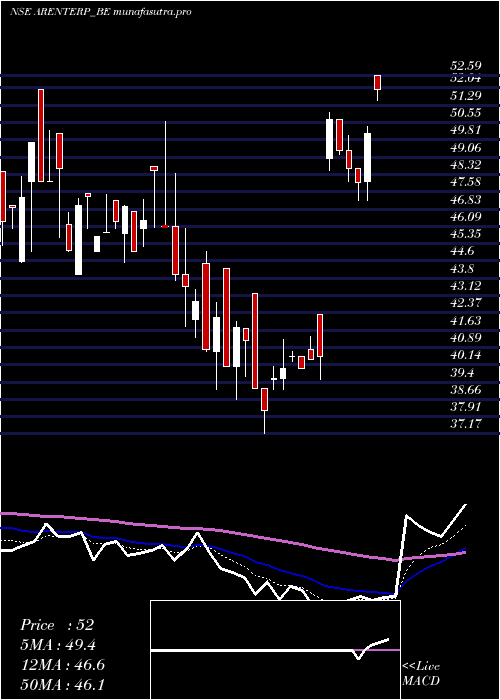Open the MACD inset panel
The image size is (500, 700).
point(275,650)
